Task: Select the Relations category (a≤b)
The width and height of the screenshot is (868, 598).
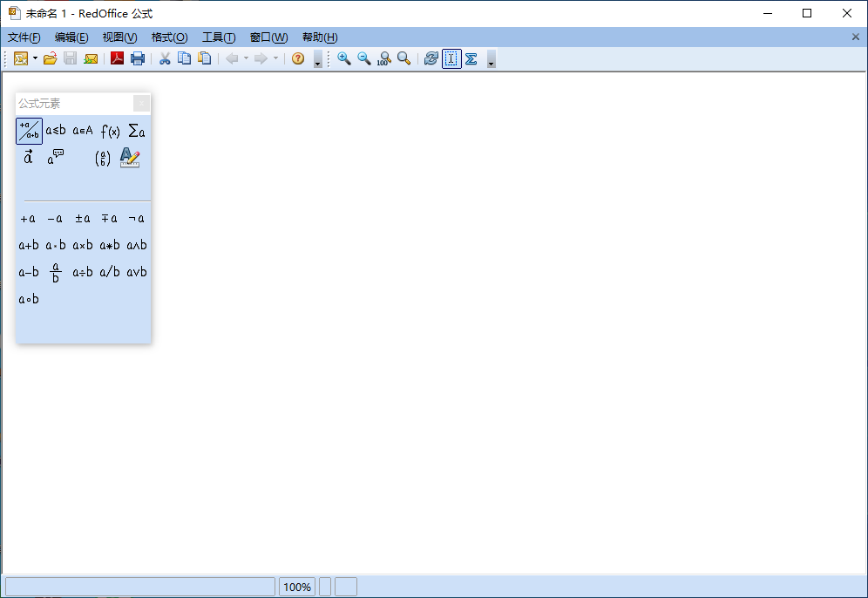Action: pos(56,131)
